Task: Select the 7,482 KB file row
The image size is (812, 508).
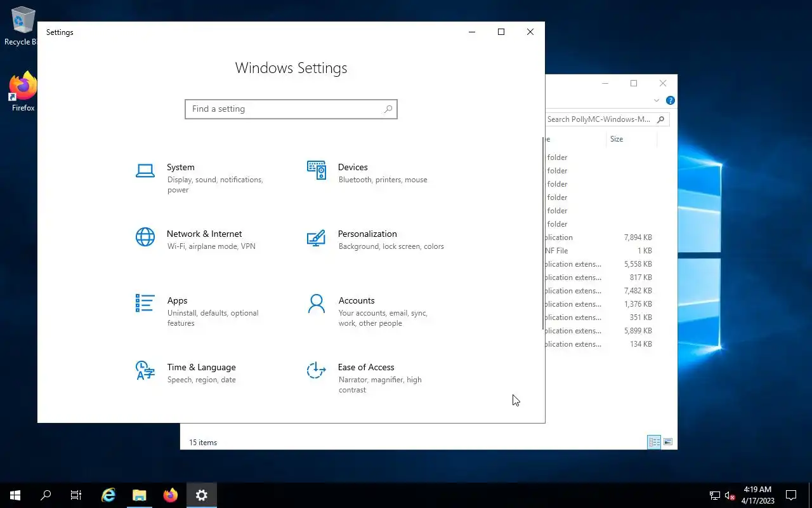Action: (601, 291)
